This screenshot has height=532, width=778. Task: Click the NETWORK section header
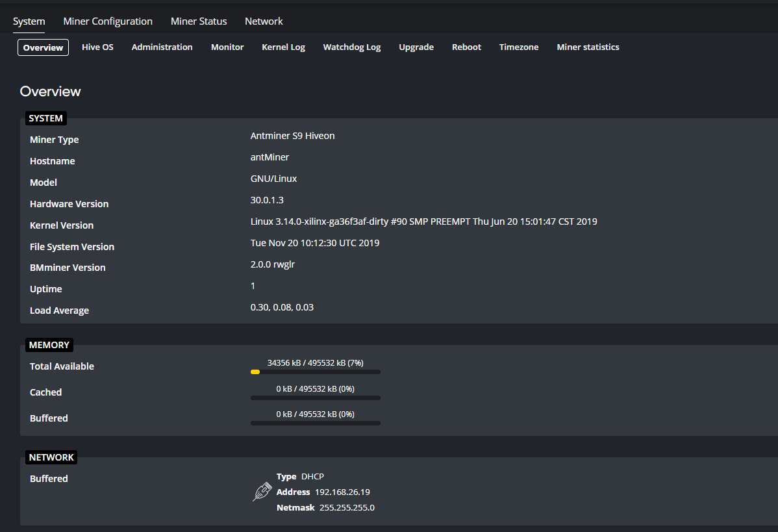pyautogui.click(x=51, y=457)
